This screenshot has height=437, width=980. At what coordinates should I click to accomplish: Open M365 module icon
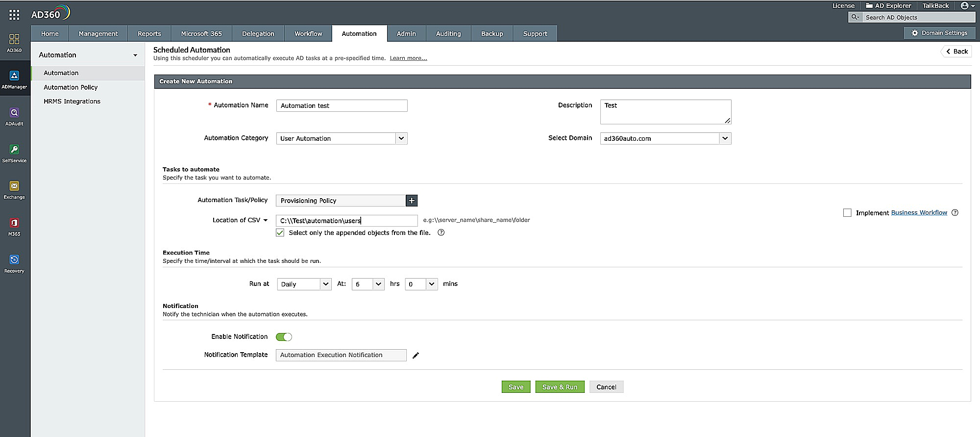(x=14, y=227)
